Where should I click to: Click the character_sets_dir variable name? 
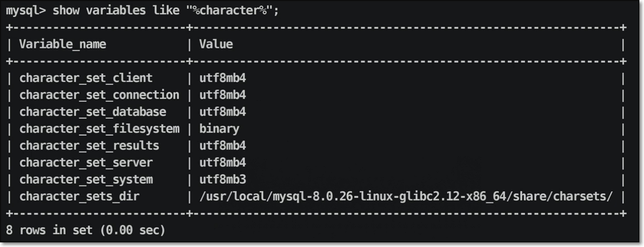click(x=79, y=196)
